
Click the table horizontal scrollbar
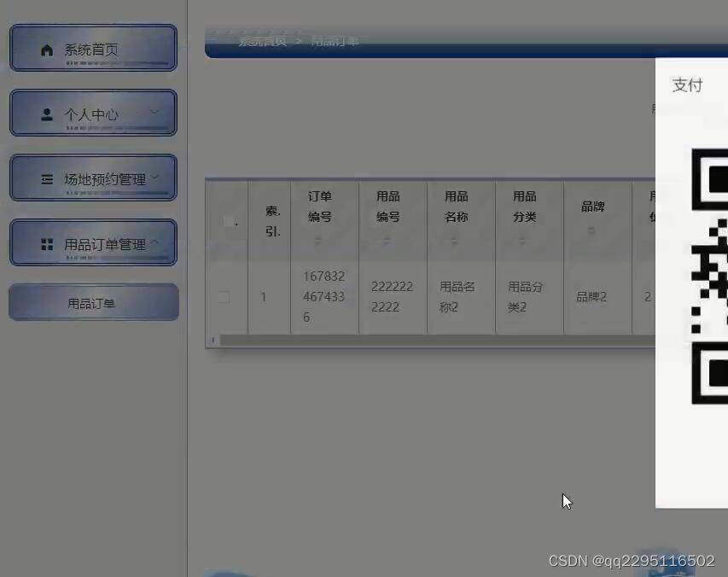pos(436,341)
